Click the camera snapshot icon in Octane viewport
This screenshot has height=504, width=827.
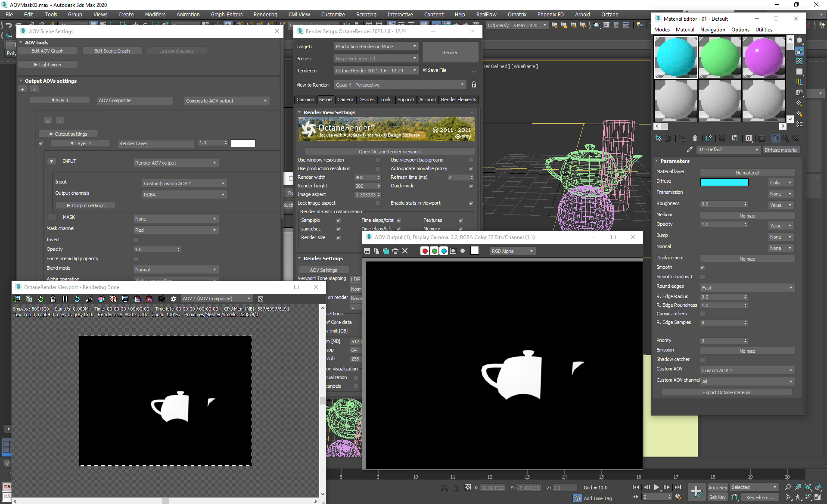[x=162, y=299]
